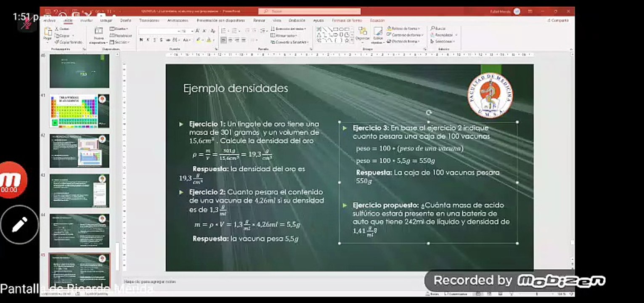
Task: Click the Mobizen red recording button
Action: coord(11,181)
